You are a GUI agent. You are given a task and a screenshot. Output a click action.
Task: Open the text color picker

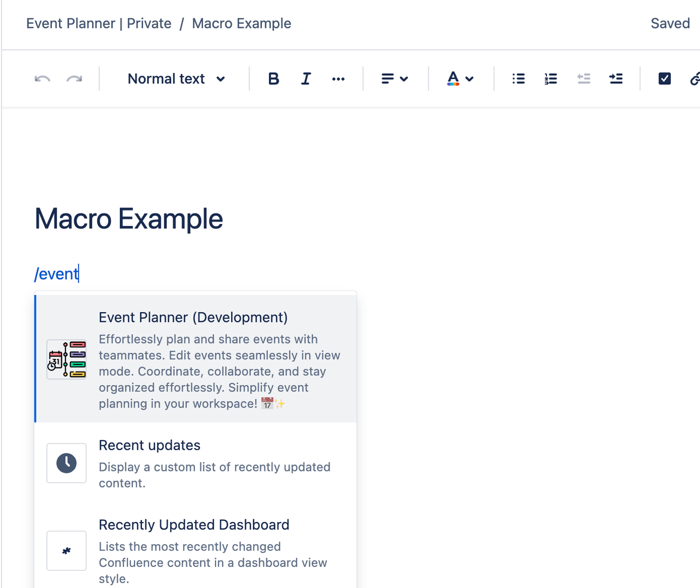point(460,79)
